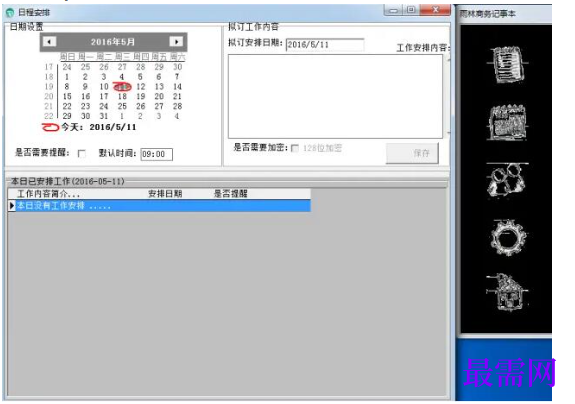Click the save button
This screenshot has width=575, height=404.
(x=412, y=153)
